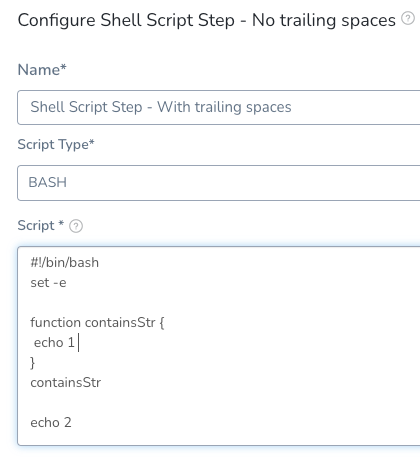The width and height of the screenshot is (420, 459).
Task: Click the standalone 'containsStr' call line
Action: pos(66,382)
